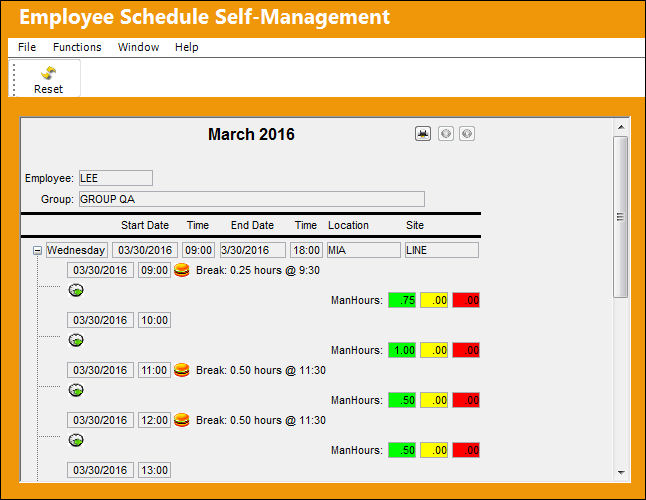Click the clock icon under the 11:00 slot
Image resolution: width=646 pixels, height=500 pixels.
coord(76,390)
